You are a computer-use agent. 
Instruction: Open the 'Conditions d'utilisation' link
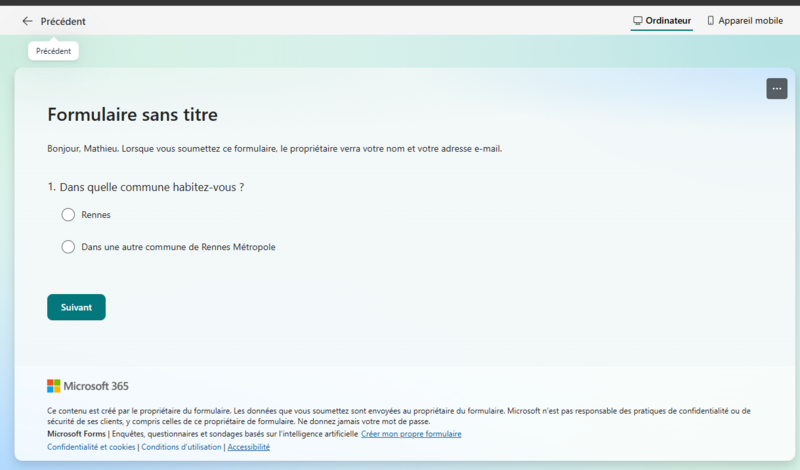point(182,447)
